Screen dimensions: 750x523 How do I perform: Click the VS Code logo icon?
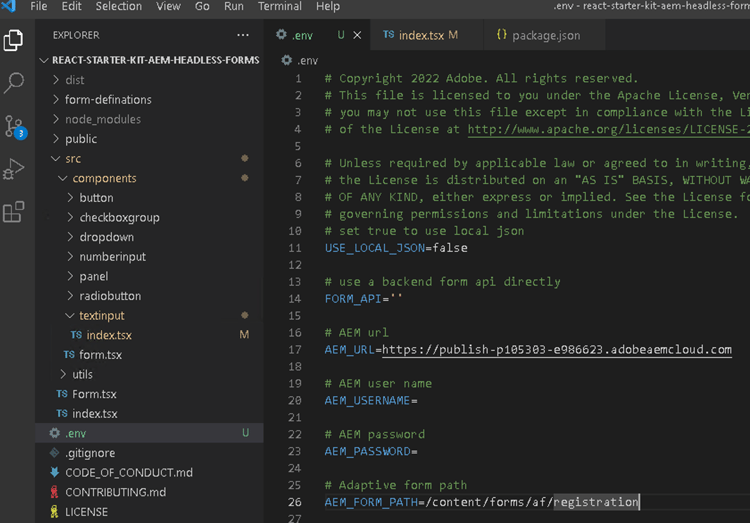[9, 6]
